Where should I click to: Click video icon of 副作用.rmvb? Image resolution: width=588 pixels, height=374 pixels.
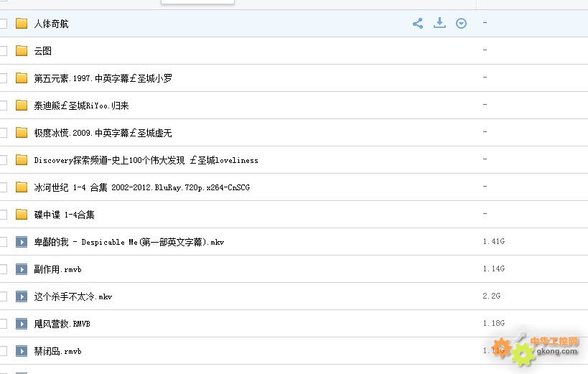click(22, 269)
